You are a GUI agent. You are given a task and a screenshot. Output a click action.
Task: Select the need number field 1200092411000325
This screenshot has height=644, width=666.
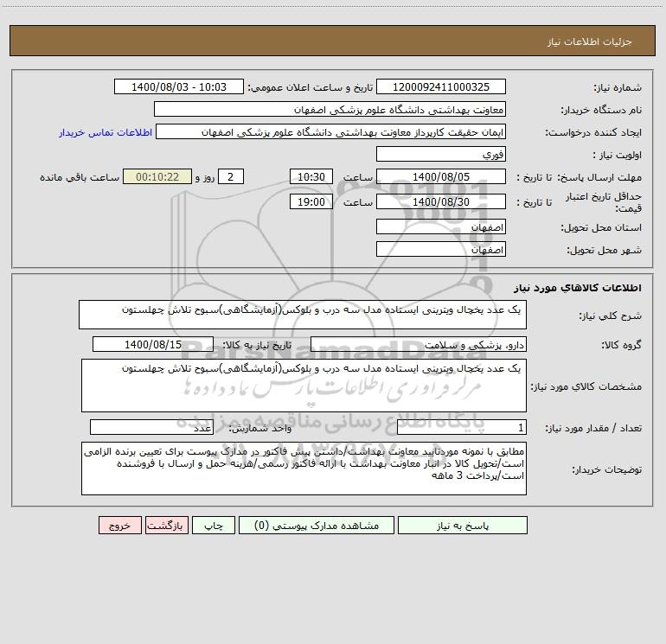(x=441, y=86)
